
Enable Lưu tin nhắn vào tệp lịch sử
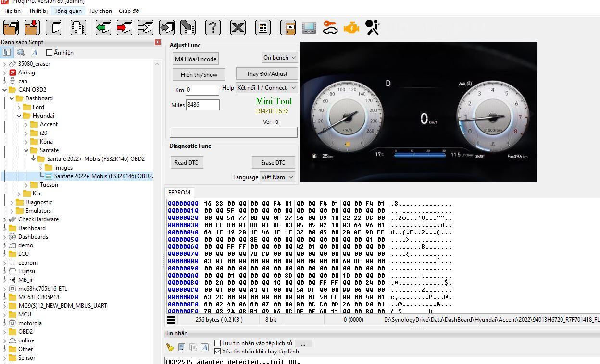(218, 343)
